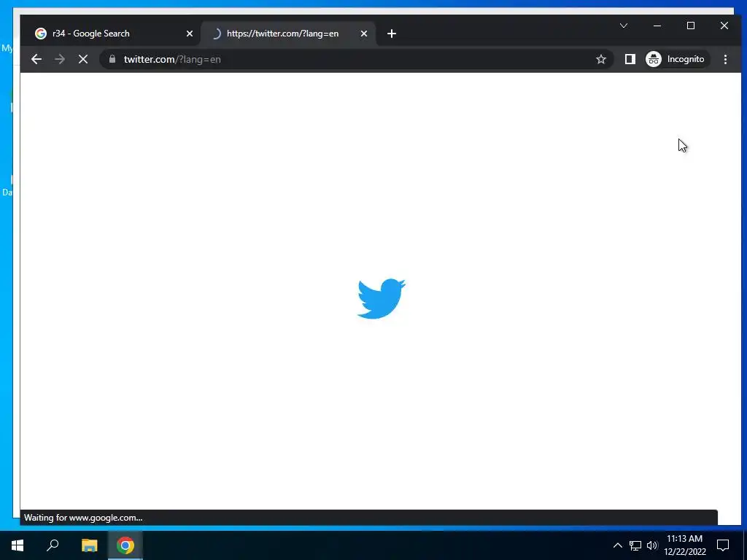Viewport: 747px width, 560px height.
Task: Open the volume control tray icon
Action: tap(652, 545)
